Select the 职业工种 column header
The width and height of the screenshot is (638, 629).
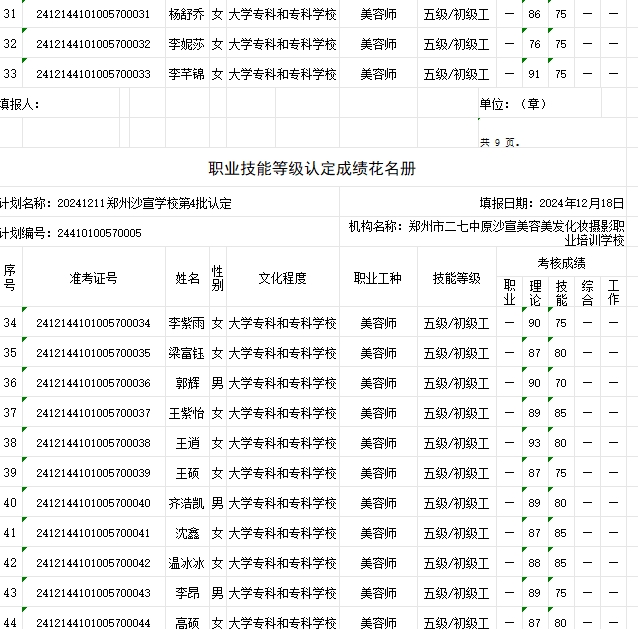point(378,278)
